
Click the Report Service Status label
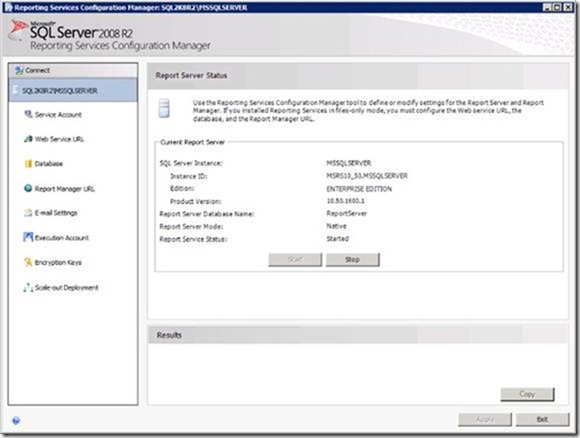193,239
